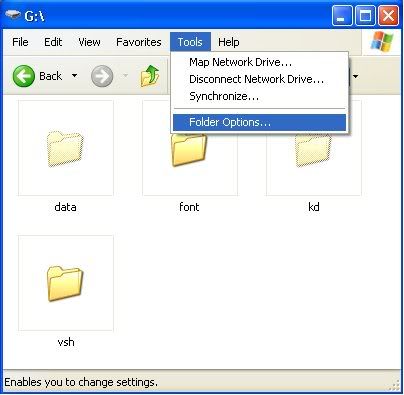Choose Disconnect Network Drive...
Image resolution: width=404 pixels, height=395 pixels.
pyautogui.click(x=259, y=79)
